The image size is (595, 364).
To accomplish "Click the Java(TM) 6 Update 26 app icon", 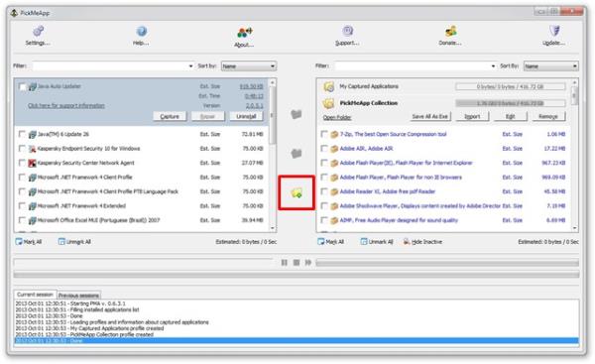I will pos(33,134).
